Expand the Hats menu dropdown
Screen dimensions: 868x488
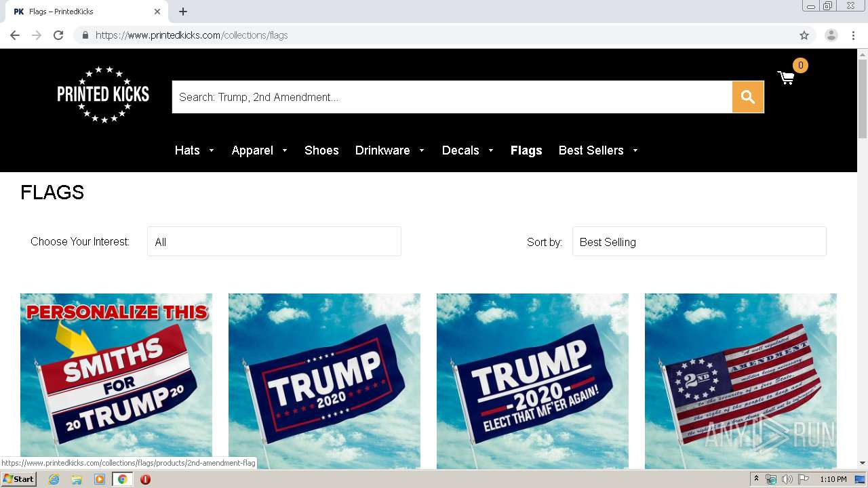coord(212,150)
